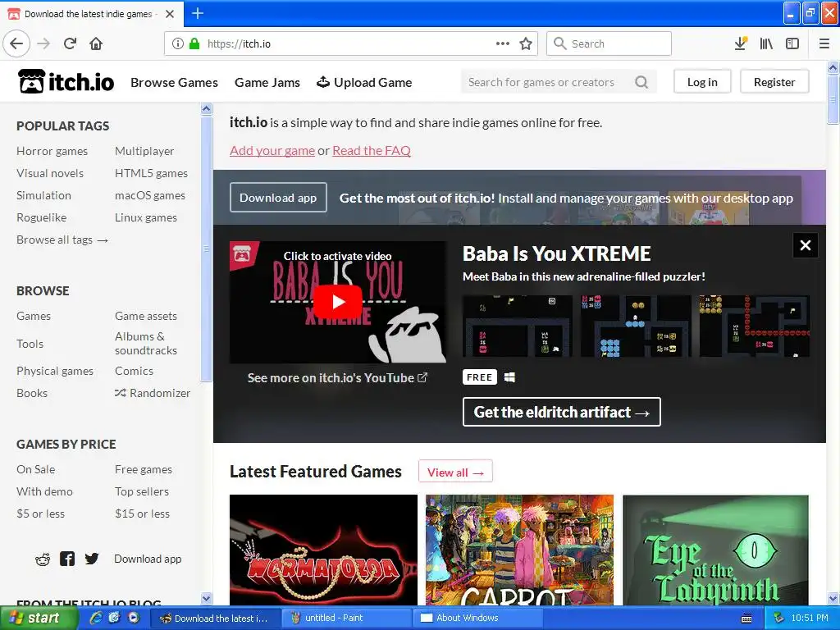The image size is (840, 630).
Task: Open a new browser tab with plus icon
Action: coord(198,13)
